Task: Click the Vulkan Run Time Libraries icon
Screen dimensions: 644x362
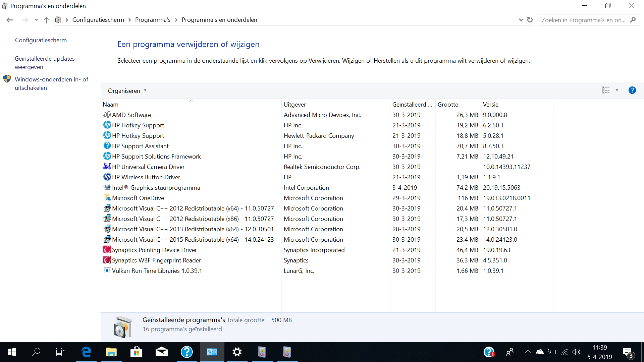Action: [107, 270]
